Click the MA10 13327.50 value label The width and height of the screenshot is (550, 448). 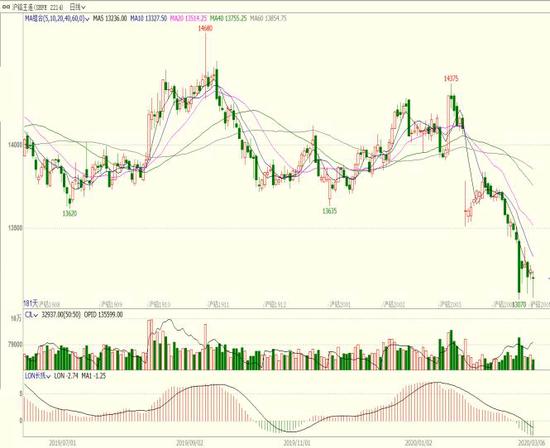point(149,18)
